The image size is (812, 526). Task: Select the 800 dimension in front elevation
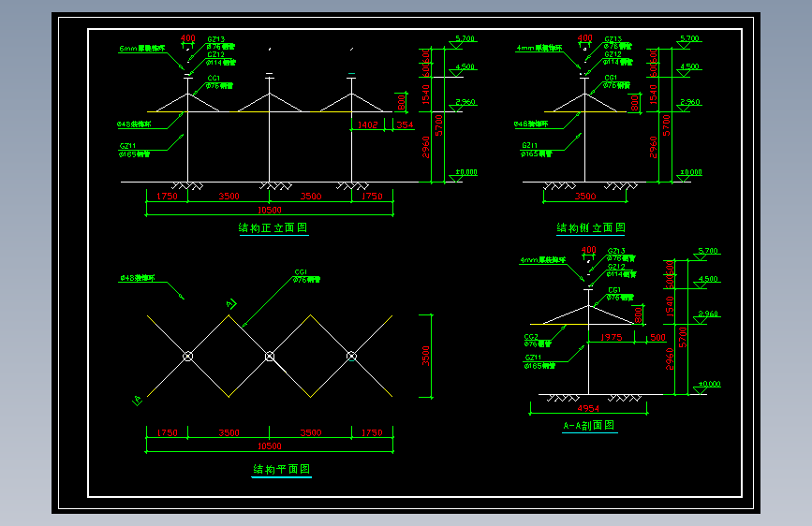pos(402,103)
